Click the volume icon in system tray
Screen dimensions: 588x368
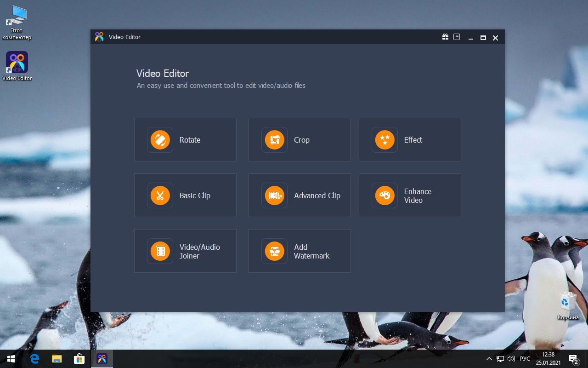coord(511,359)
